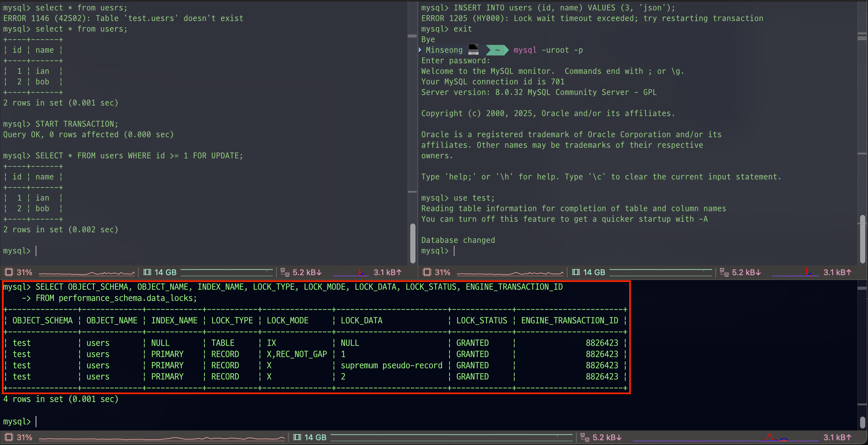Click '8826423' in the TABLE lock row

coord(602,343)
